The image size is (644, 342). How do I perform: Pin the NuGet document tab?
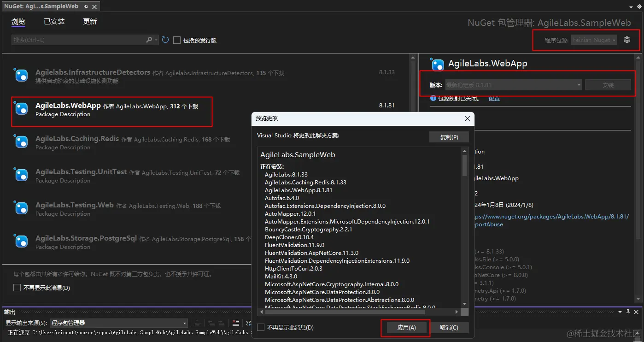click(x=87, y=7)
